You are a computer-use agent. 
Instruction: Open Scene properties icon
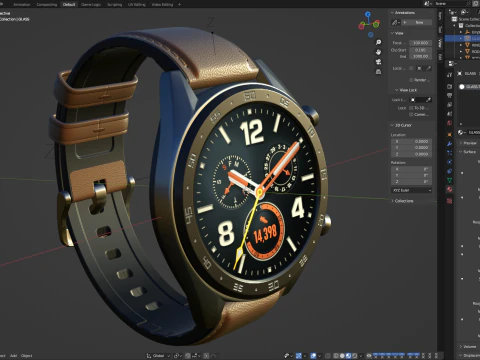click(450, 114)
